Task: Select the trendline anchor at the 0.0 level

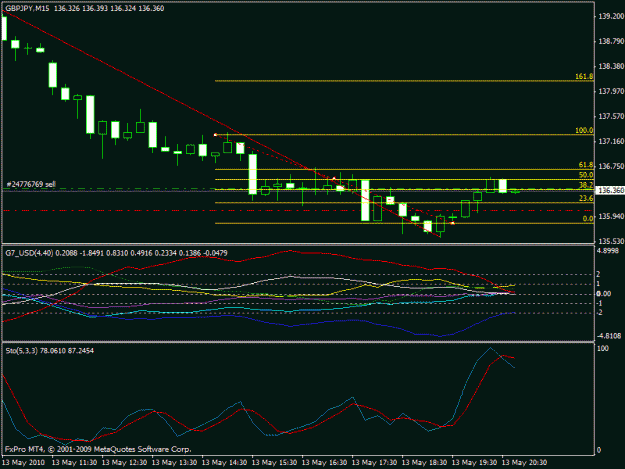Action: [x=452, y=223]
